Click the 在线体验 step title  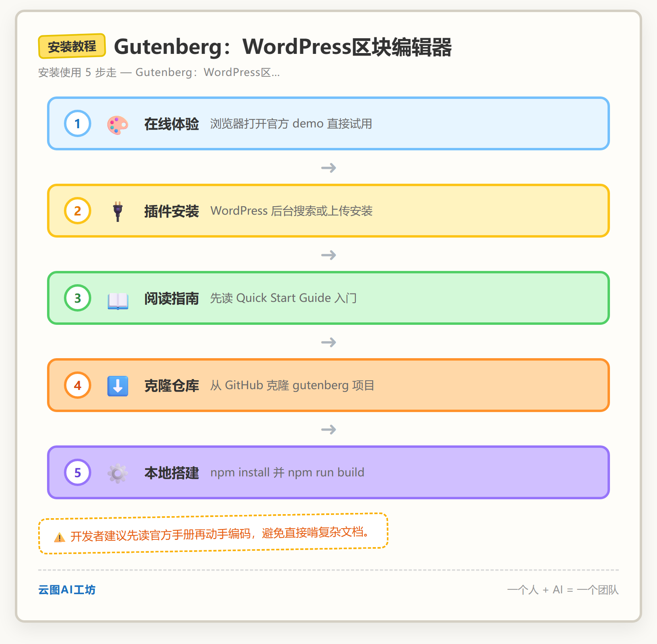[x=172, y=124]
